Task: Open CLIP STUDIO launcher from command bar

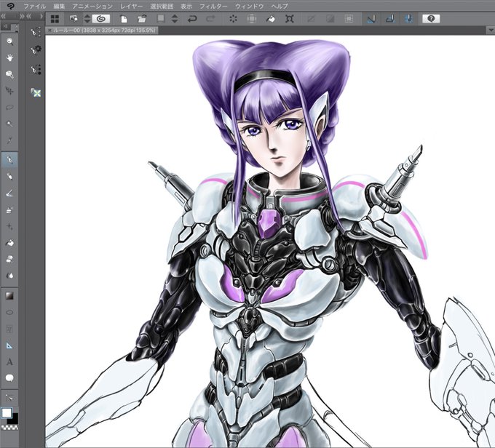Action: (101, 19)
